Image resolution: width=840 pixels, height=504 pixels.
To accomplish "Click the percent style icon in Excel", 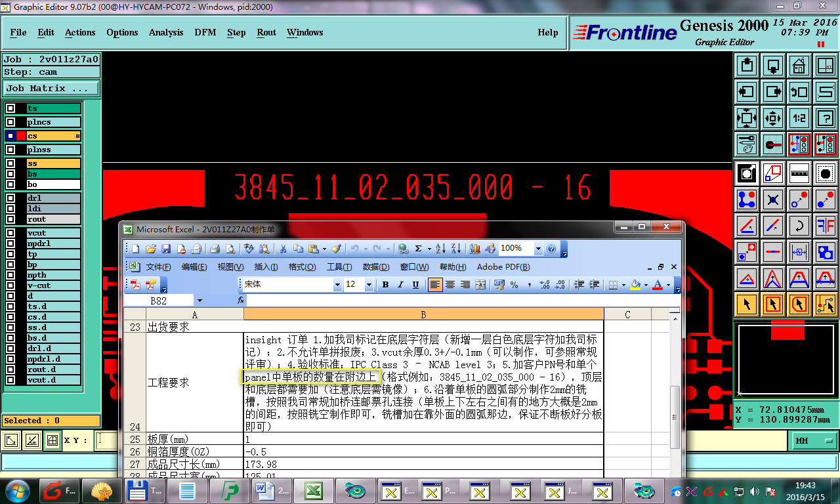I will click(x=514, y=284).
